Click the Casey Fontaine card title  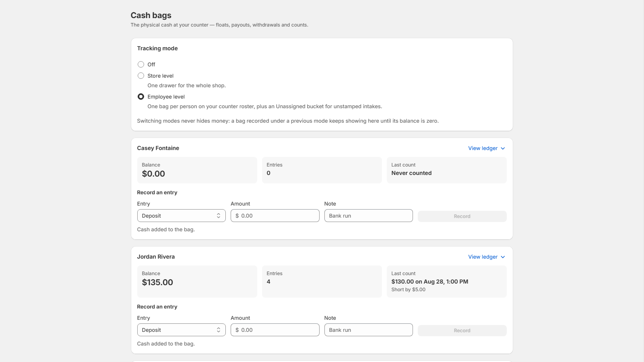[158, 148]
